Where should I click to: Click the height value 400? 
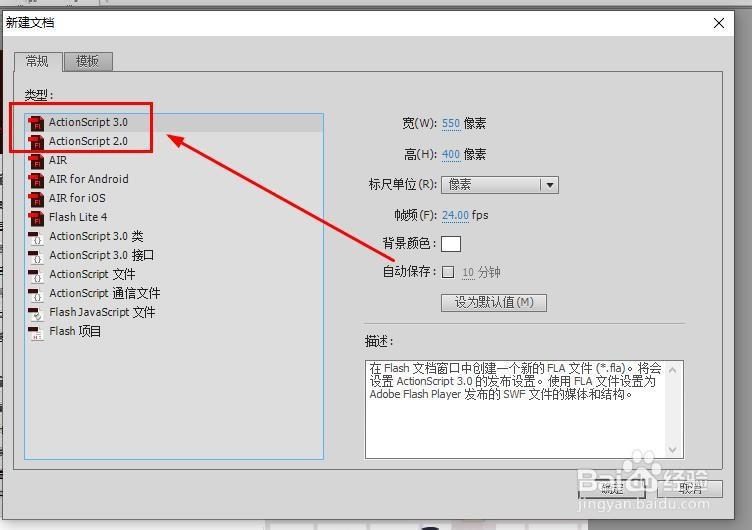pyautogui.click(x=451, y=154)
